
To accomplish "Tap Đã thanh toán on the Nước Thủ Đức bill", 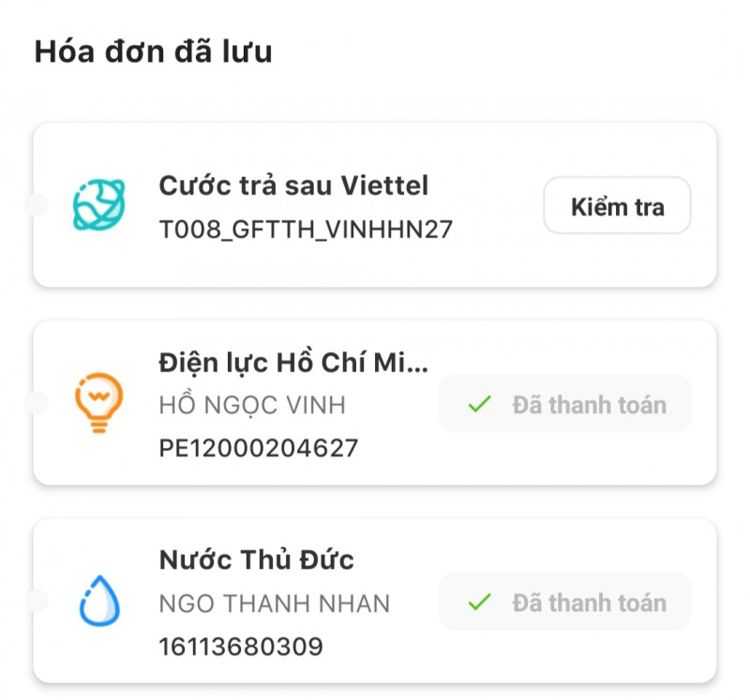I will [x=589, y=603].
